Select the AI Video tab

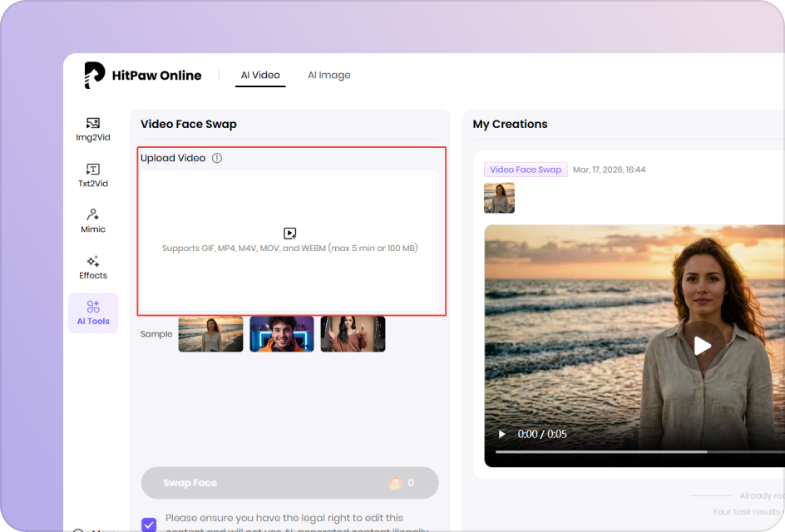click(260, 75)
